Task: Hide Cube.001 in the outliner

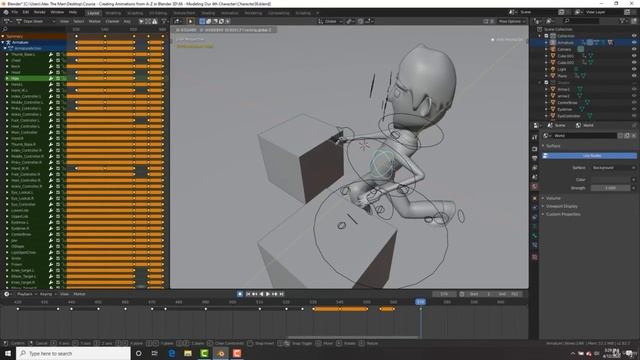Action: point(634,56)
